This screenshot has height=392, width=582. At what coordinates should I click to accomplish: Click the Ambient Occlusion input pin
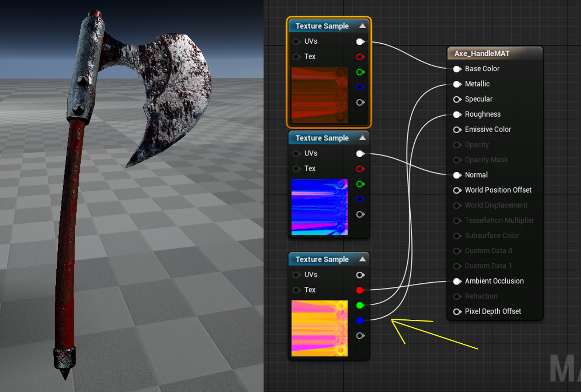pos(457,281)
